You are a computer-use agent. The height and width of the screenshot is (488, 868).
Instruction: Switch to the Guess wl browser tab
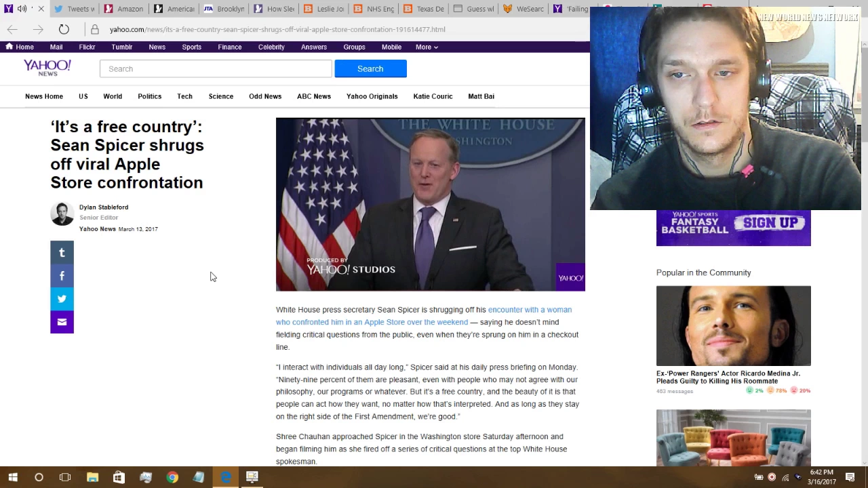(473, 9)
